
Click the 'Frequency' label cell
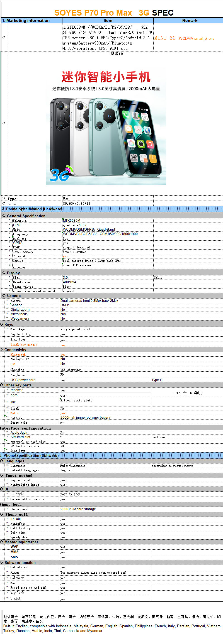pyautogui.click(x=37, y=234)
